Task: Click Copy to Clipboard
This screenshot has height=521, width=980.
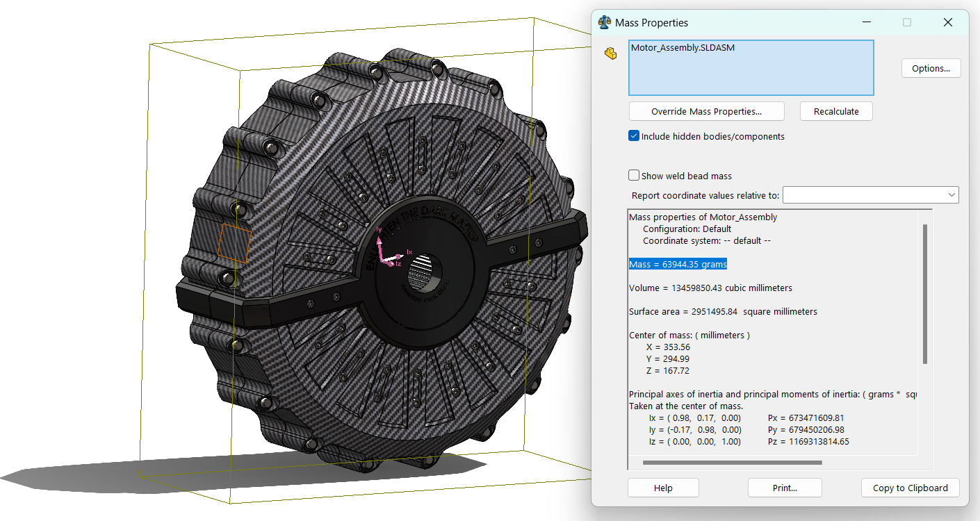Action: tap(910, 488)
